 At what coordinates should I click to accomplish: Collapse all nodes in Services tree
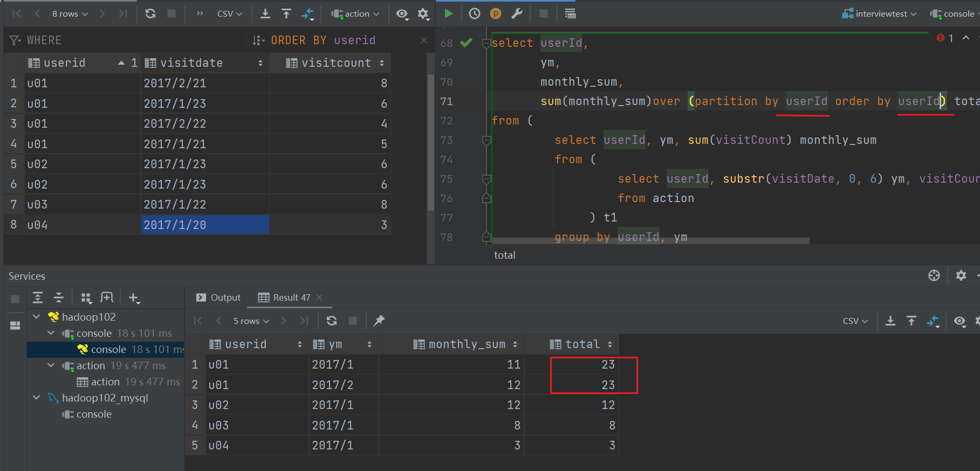(59, 297)
